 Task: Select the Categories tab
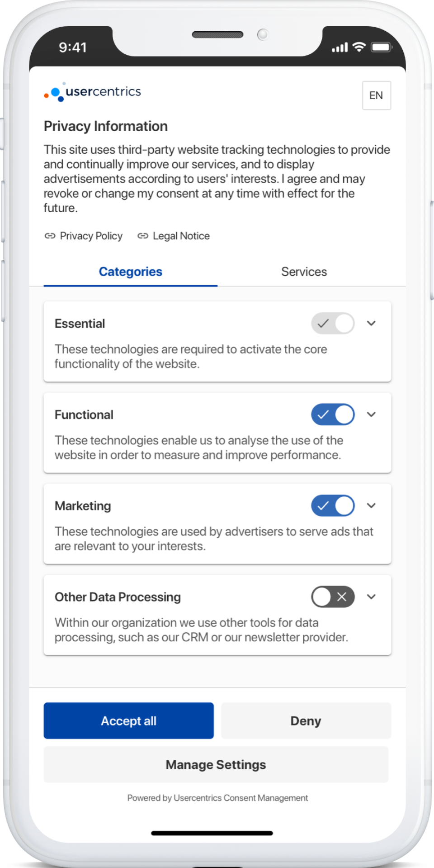130,272
